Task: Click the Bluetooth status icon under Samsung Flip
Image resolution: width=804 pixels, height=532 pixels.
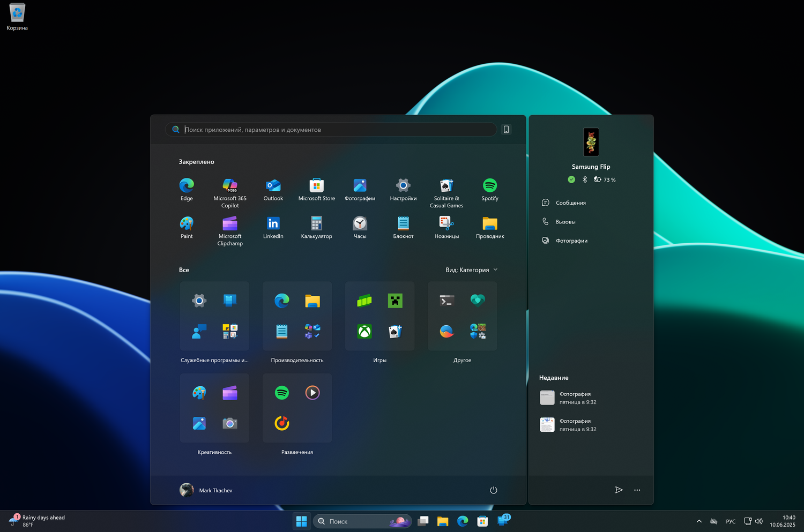Action: click(585, 179)
